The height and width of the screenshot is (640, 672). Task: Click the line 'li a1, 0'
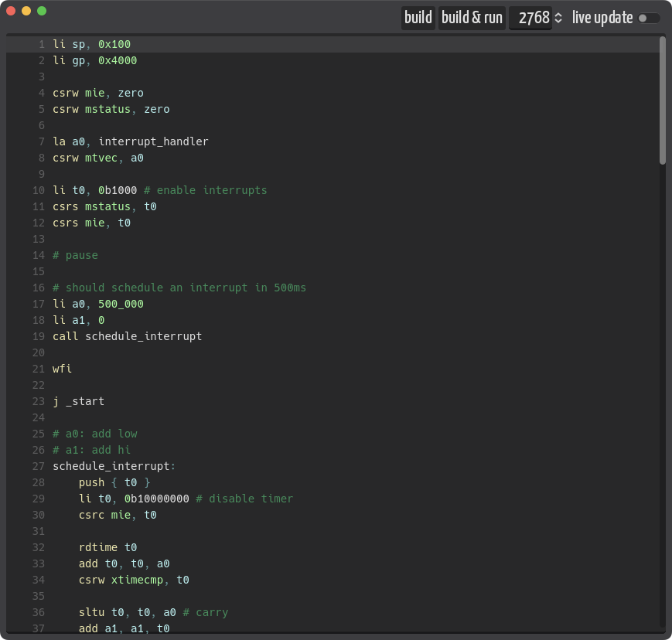click(78, 321)
